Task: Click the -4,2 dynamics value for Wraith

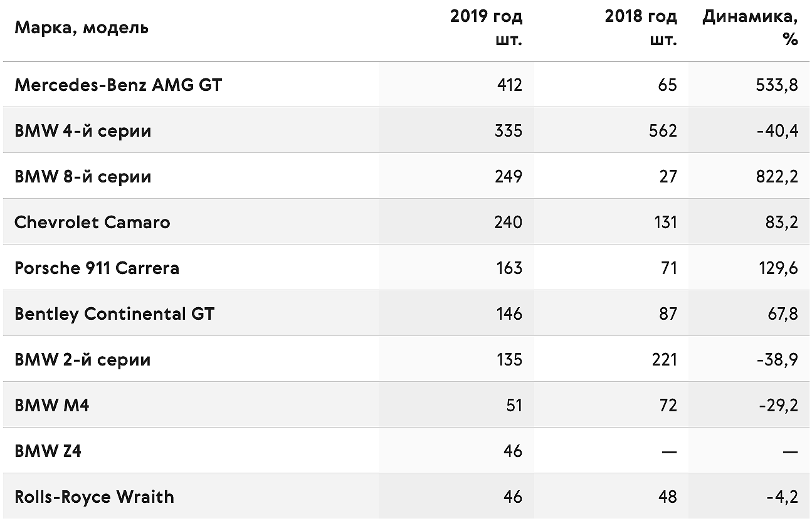Action: (782, 497)
